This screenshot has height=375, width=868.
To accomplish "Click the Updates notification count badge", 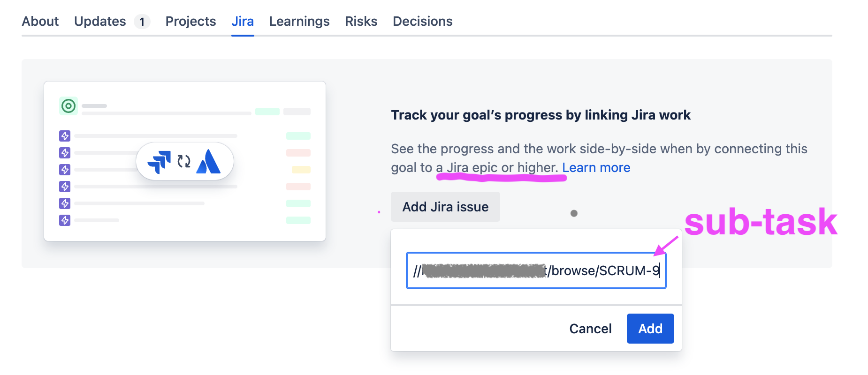I will (142, 21).
